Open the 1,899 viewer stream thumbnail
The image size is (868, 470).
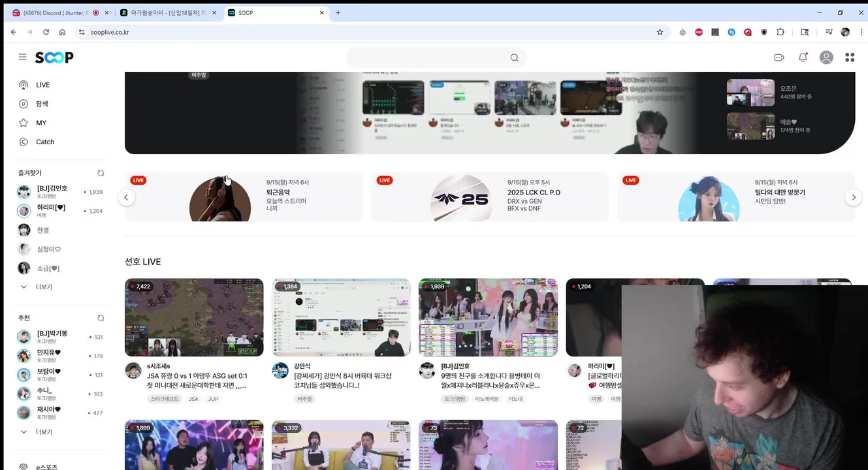coord(194,445)
